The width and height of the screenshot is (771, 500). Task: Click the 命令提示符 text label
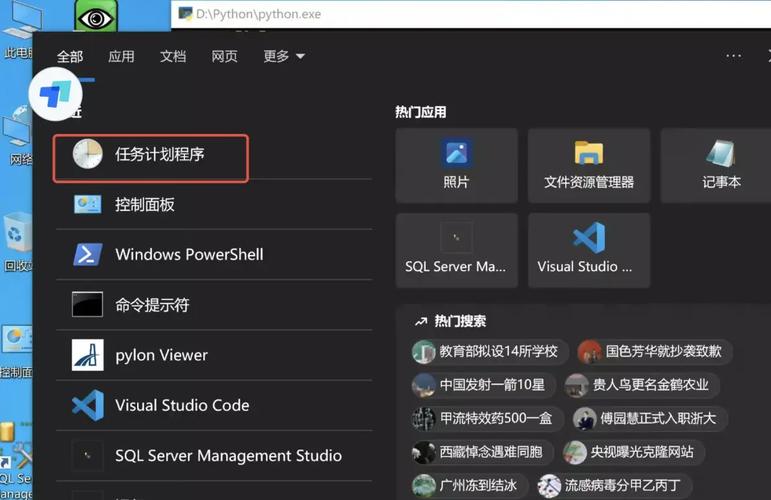pos(152,305)
